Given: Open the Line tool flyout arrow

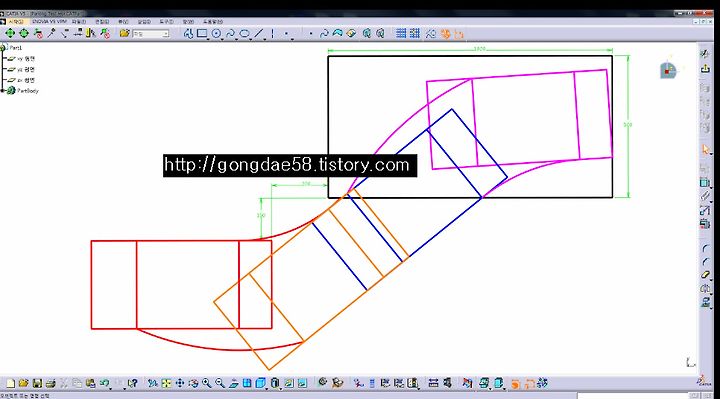Looking at the screenshot, I should point(265,39).
